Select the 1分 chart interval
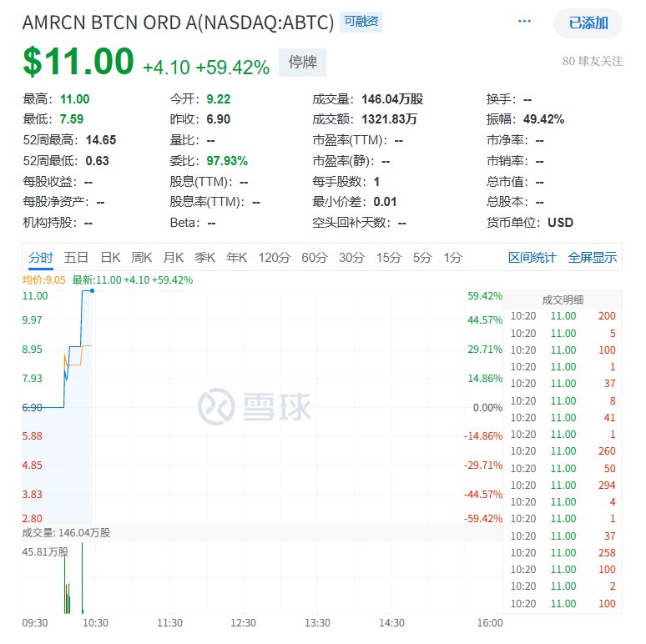 [x=452, y=258]
